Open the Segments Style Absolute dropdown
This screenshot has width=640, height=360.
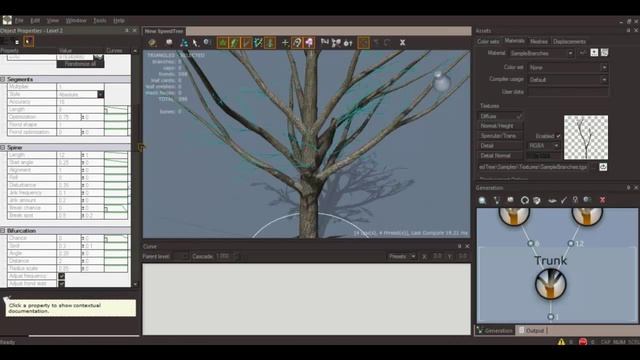tap(100, 94)
